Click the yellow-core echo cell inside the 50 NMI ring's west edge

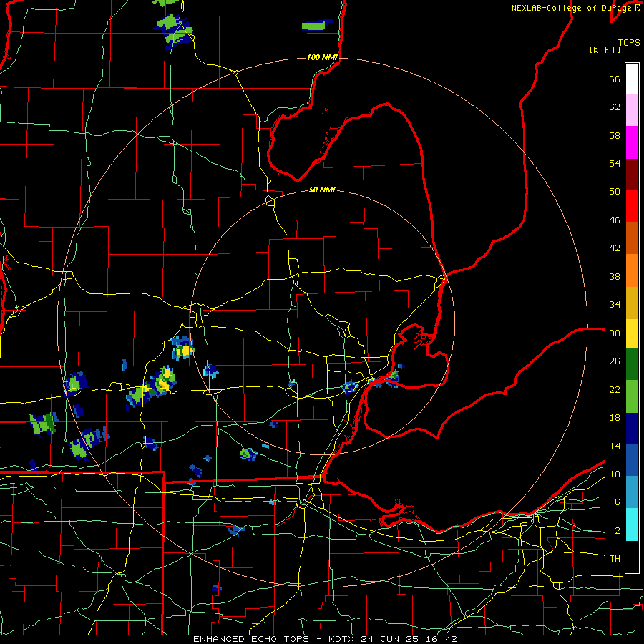pyautogui.click(x=182, y=348)
